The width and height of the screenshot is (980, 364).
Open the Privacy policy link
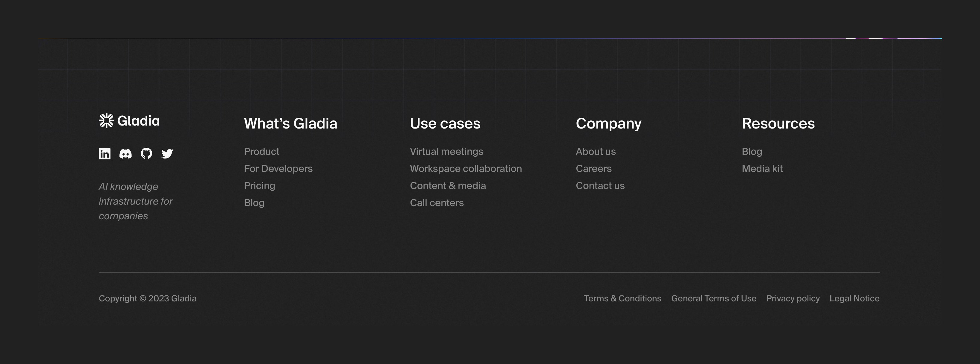click(793, 298)
